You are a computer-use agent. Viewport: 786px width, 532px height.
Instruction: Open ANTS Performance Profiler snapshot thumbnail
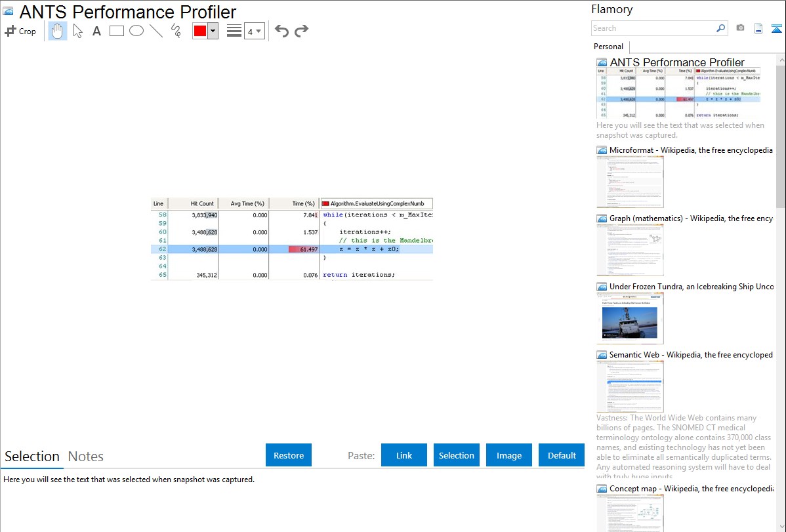678,92
